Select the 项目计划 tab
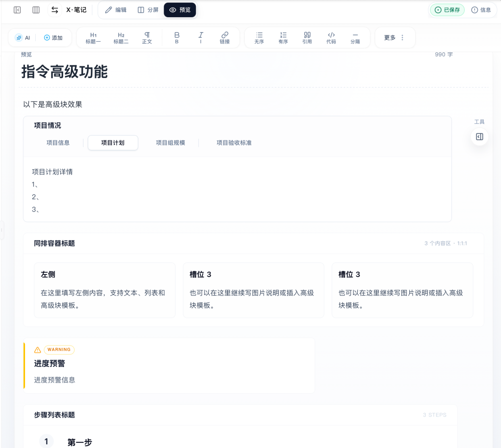This screenshot has width=501, height=448. [113, 143]
